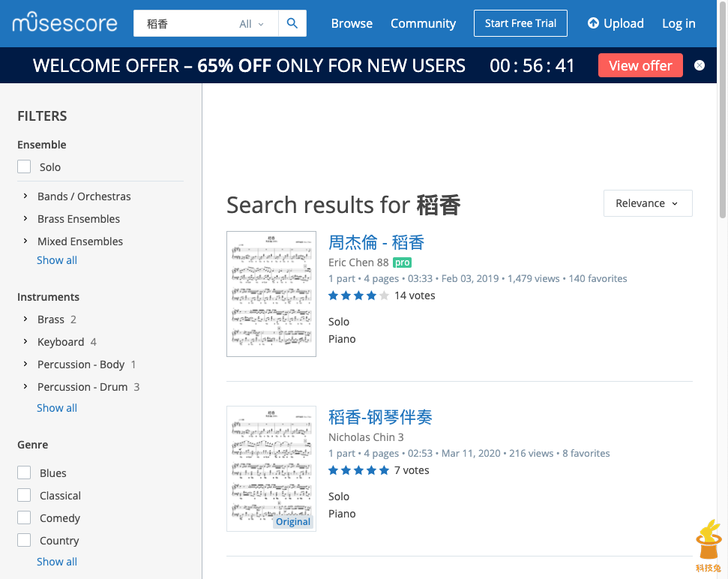Viewport: 728px width, 579px height.
Task: Open the All search category dropdown
Action: 252,24
